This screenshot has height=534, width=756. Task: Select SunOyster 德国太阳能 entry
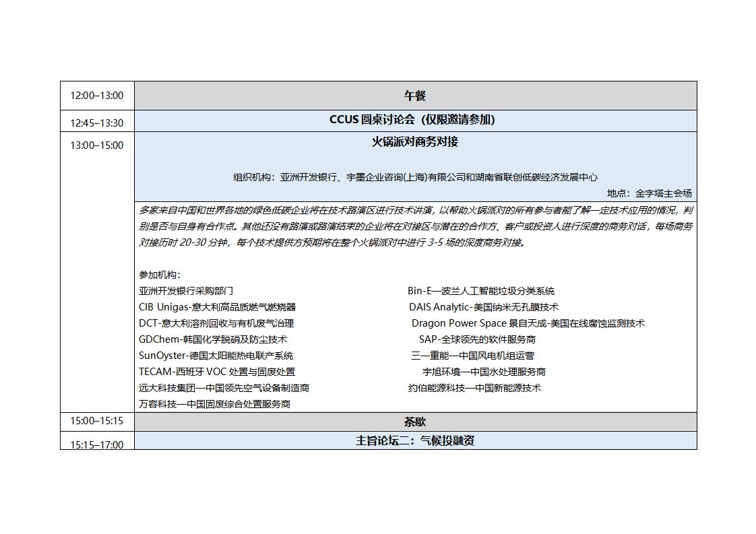pos(216,356)
